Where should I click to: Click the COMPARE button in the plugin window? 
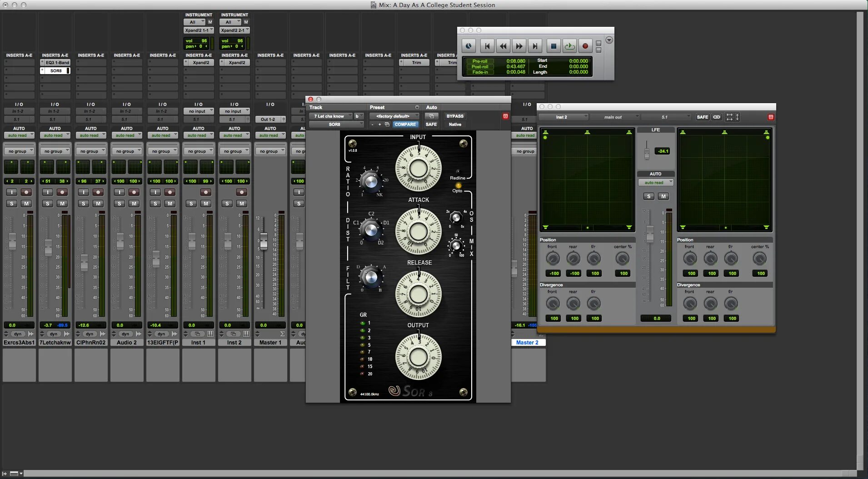[405, 125]
